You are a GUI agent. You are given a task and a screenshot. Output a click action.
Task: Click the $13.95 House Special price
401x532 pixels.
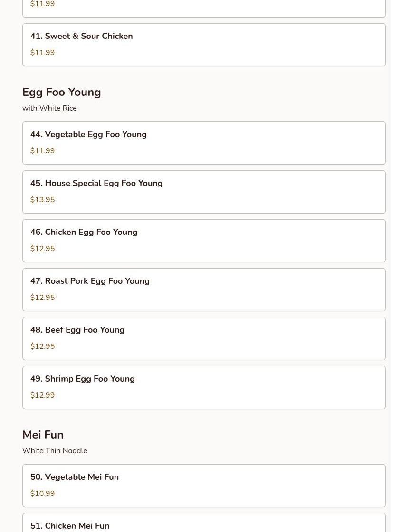point(42,200)
